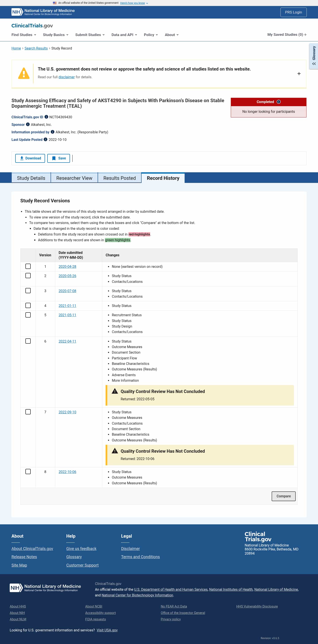Viewport: 318px width, 644px height.
Task: Click the US flag icon in the government banner
Action: tap(55, 3)
